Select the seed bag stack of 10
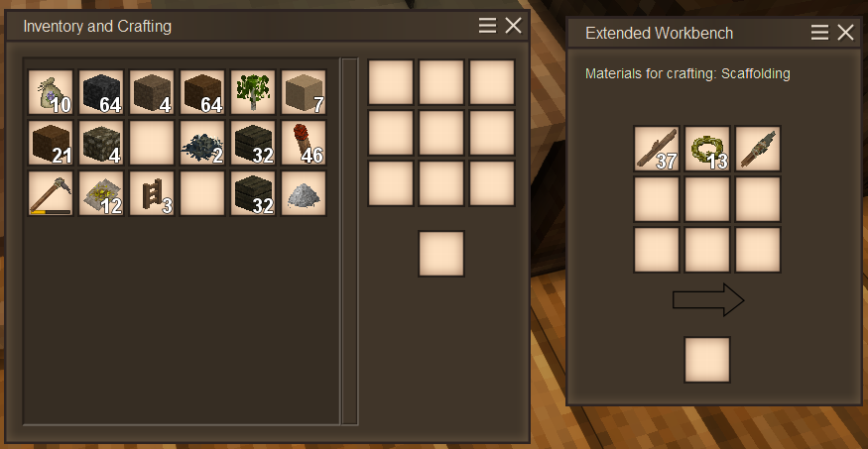This screenshot has width=868, height=449. (x=51, y=92)
